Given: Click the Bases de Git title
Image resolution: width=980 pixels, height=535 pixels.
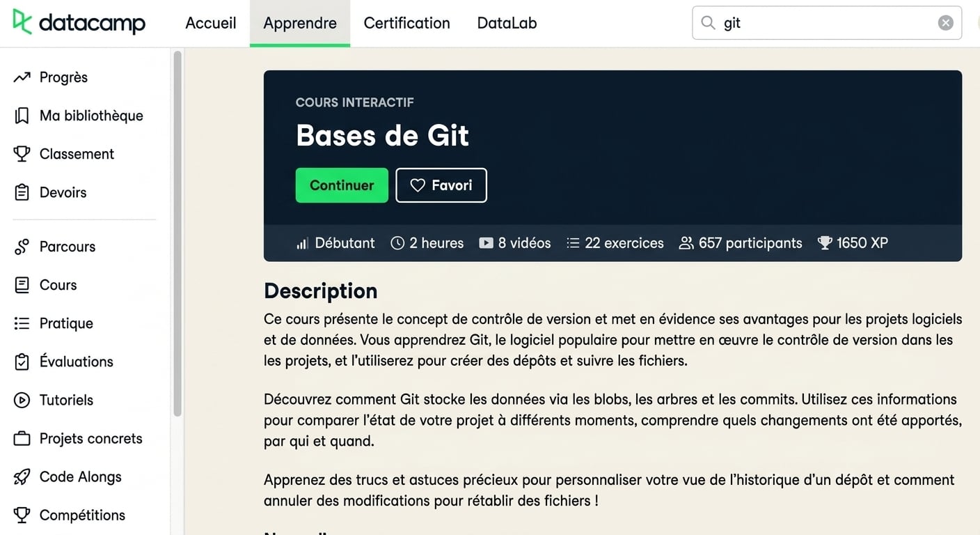Looking at the screenshot, I should (x=382, y=135).
